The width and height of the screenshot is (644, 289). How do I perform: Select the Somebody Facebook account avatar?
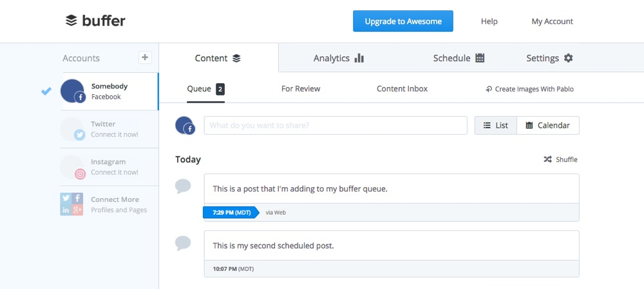[x=72, y=91]
